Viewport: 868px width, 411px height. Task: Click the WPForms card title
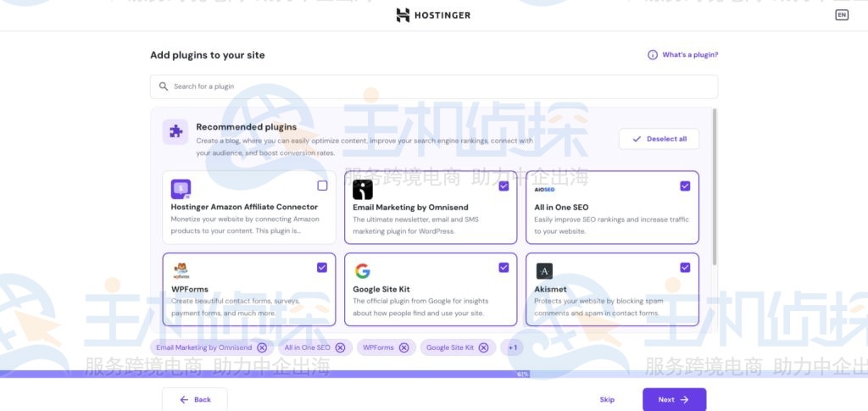(190, 289)
